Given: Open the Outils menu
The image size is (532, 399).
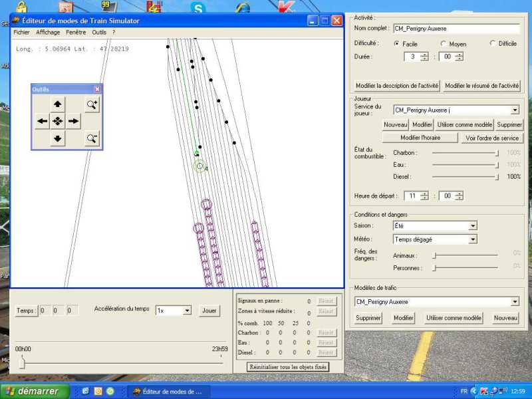Looking at the screenshot, I should coord(99,32).
